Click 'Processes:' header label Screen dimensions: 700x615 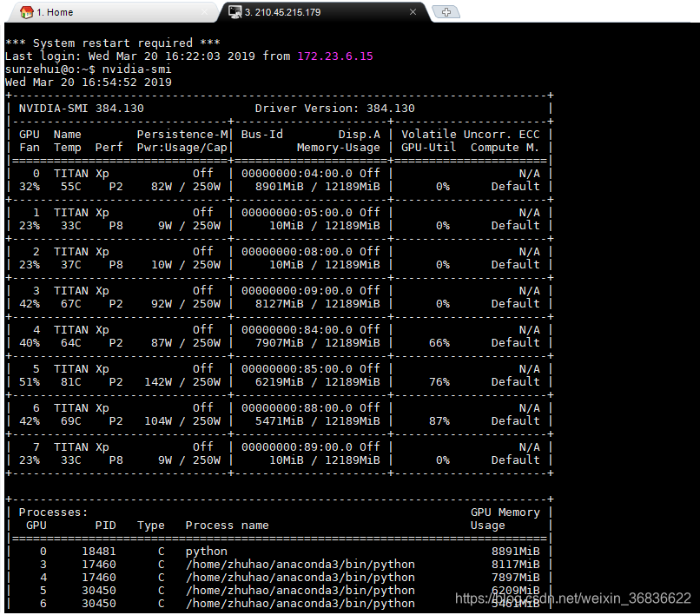[54, 512]
